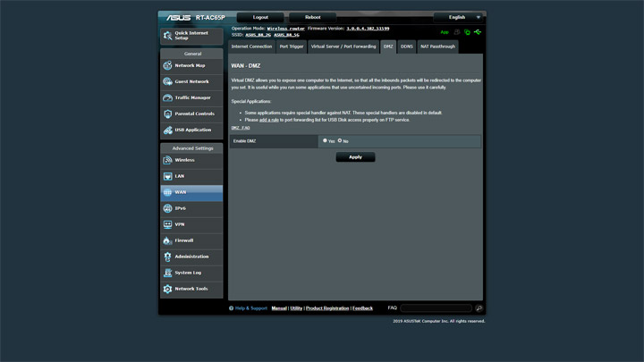Click the App link in header

(x=445, y=32)
